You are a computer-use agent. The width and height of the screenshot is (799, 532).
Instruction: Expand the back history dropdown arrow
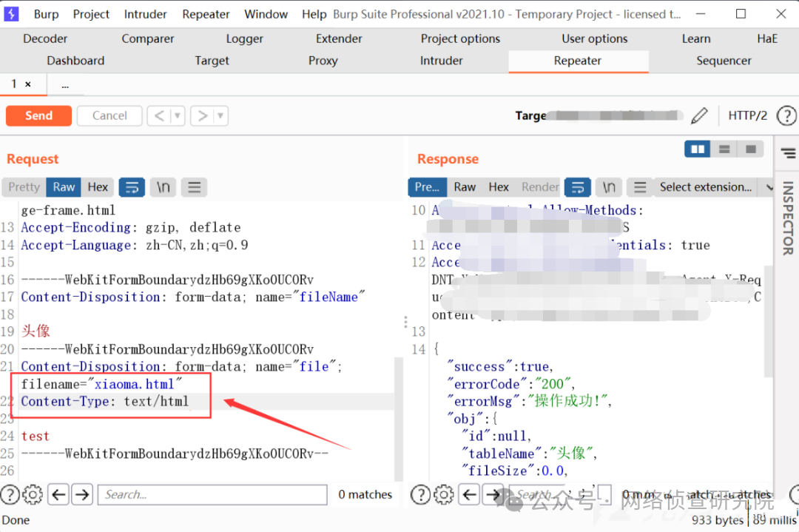coord(178,115)
